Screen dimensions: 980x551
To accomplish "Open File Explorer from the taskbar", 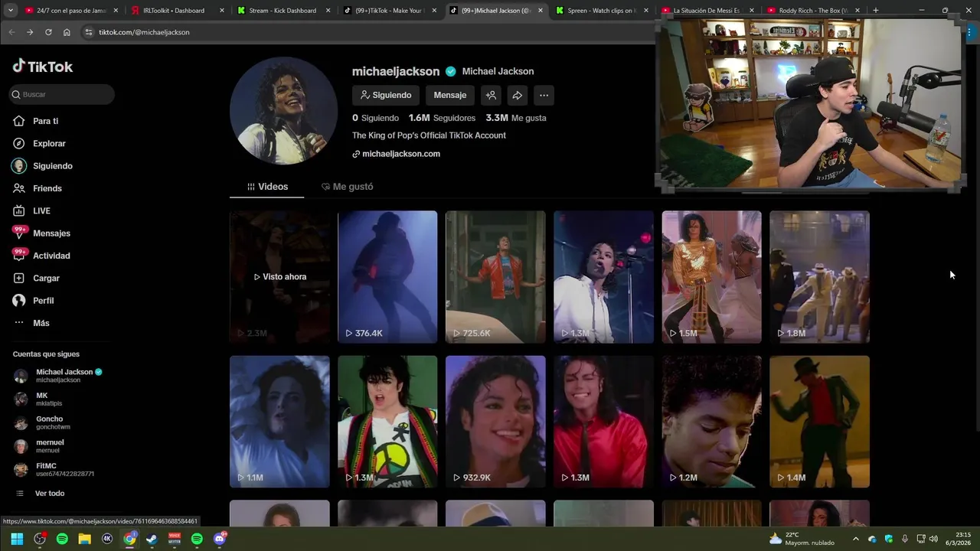I will pyautogui.click(x=84, y=539).
